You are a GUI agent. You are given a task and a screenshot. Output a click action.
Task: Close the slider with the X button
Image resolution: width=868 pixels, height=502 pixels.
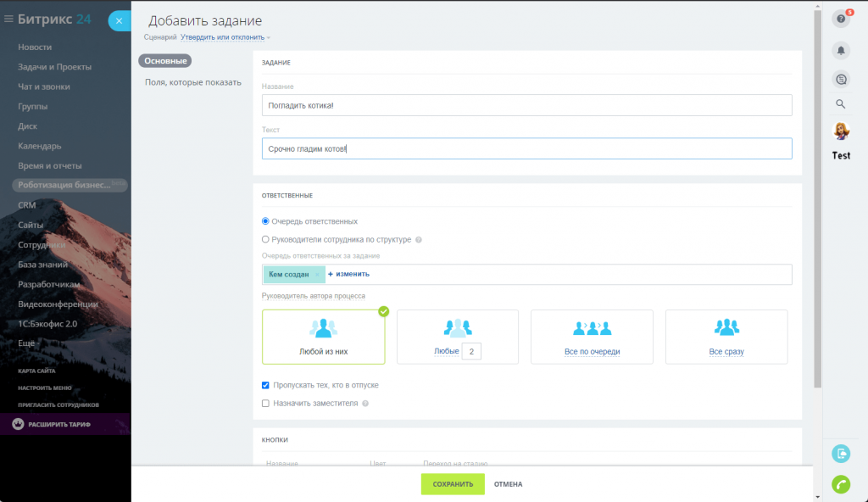point(120,21)
